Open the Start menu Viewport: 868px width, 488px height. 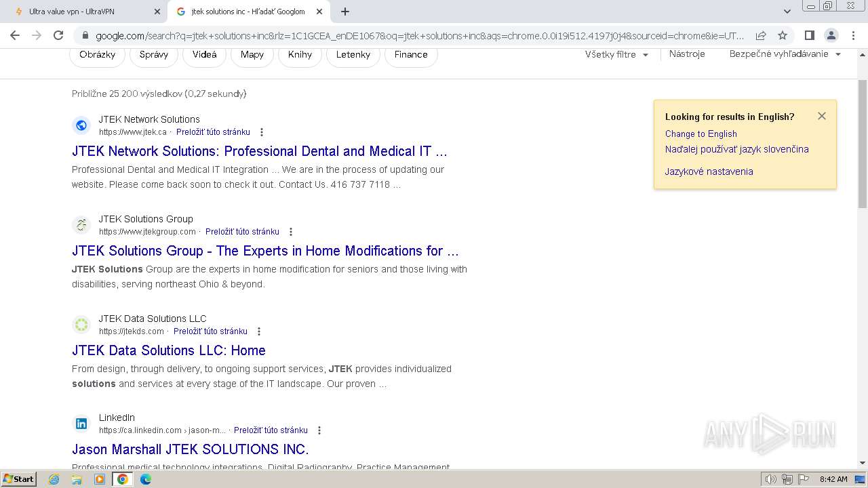click(x=19, y=479)
